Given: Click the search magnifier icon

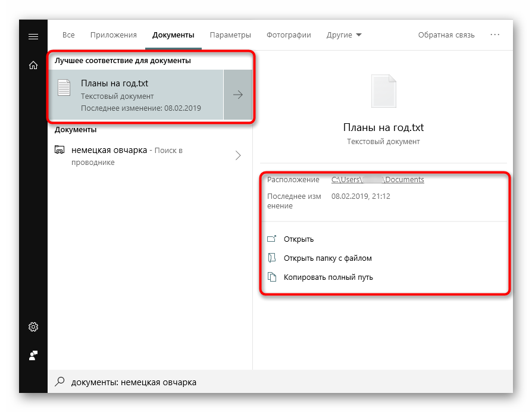Looking at the screenshot, I should pos(60,382).
